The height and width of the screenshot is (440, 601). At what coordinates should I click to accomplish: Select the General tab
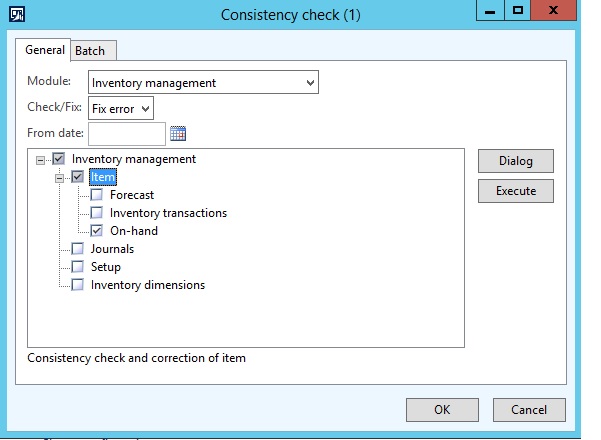tap(45, 50)
